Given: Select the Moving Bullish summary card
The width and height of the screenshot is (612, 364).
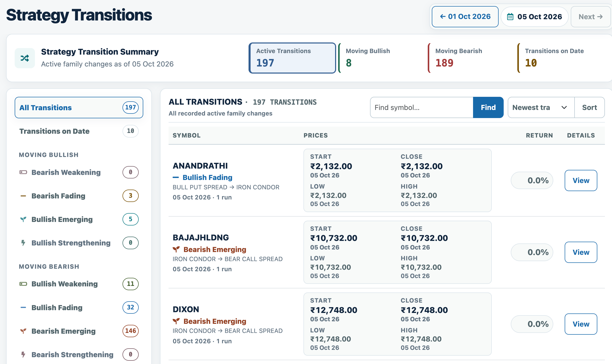Looking at the screenshot, I should 382,58.
